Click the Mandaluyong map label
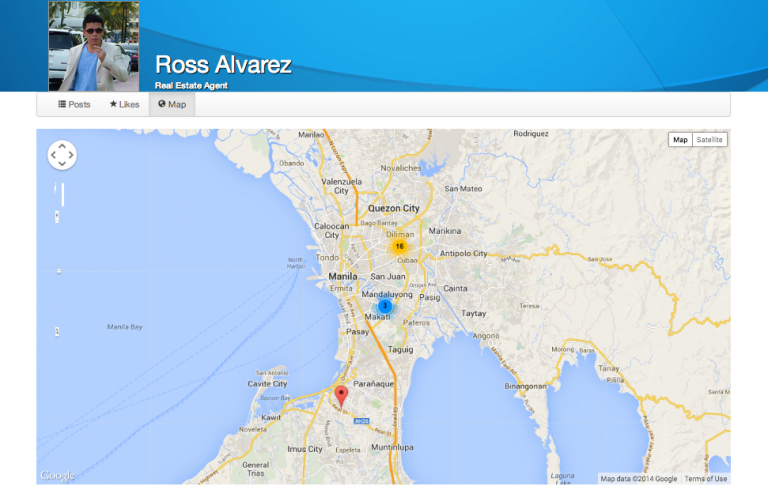The height and width of the screenshot is (490, 768). coord(387,294)
